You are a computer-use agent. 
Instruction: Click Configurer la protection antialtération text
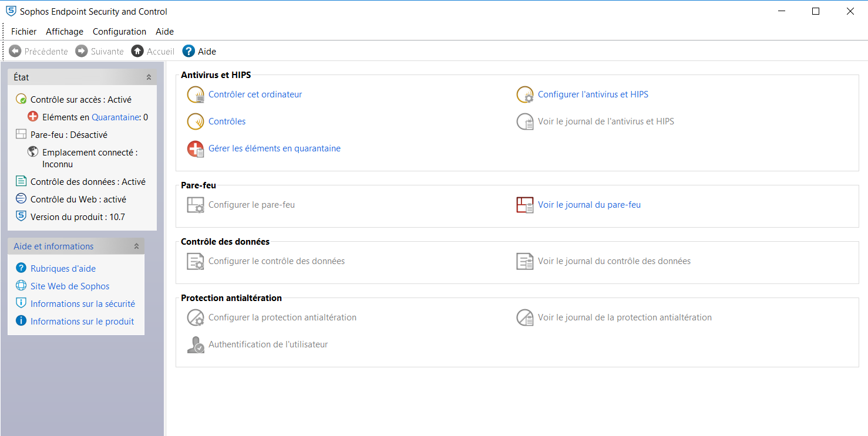tap(282, 317)
